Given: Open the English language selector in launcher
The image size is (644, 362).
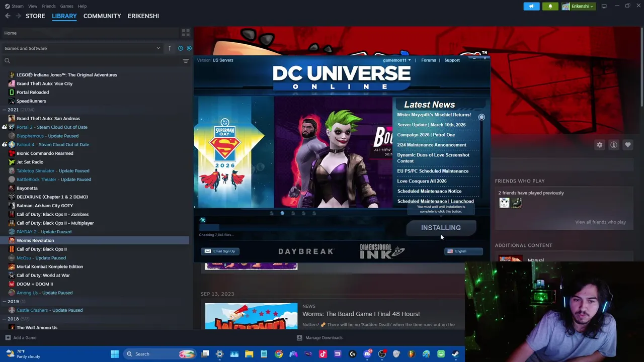Looking at the screenshot, I should click(463, 251).
